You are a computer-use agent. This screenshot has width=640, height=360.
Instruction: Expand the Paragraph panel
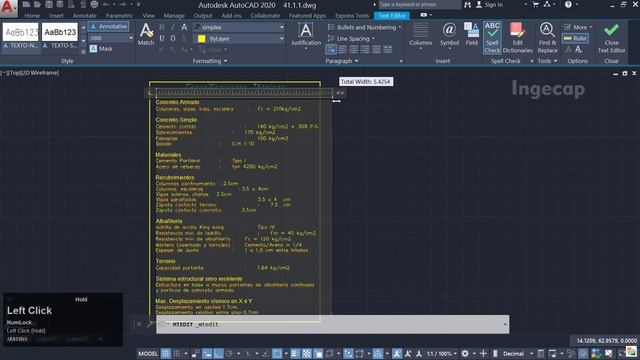[342, 61]
